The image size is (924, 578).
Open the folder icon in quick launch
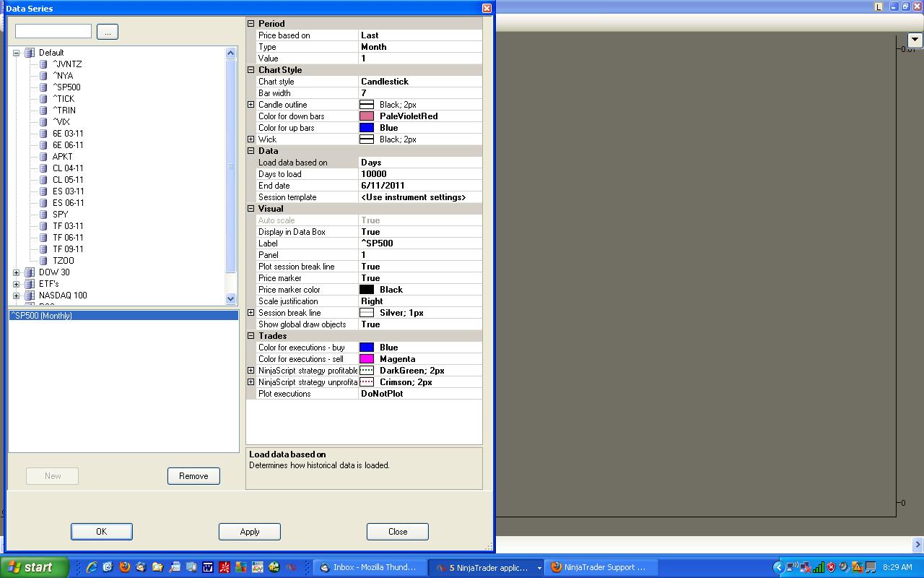coord(157,567)
